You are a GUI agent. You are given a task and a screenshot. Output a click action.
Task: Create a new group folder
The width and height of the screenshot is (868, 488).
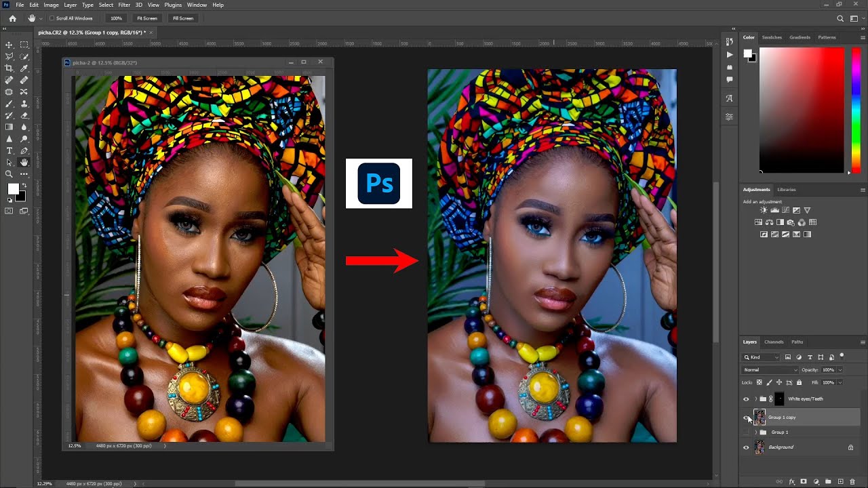(828, 482)
